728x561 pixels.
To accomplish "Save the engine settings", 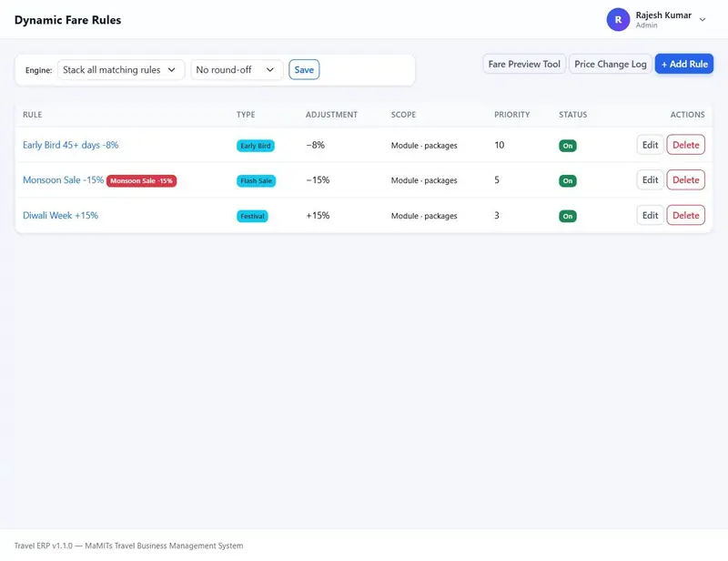I will 304,70.
